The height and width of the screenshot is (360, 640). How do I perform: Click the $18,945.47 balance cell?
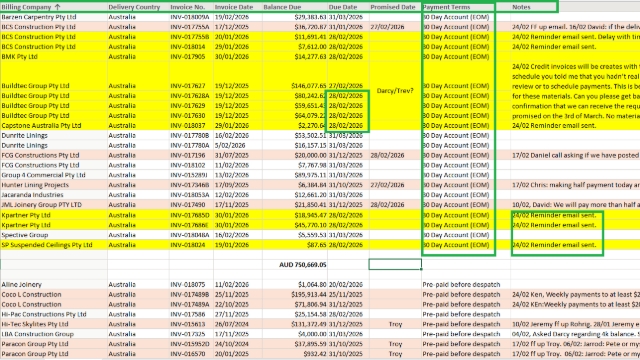(x=295, y=215)
